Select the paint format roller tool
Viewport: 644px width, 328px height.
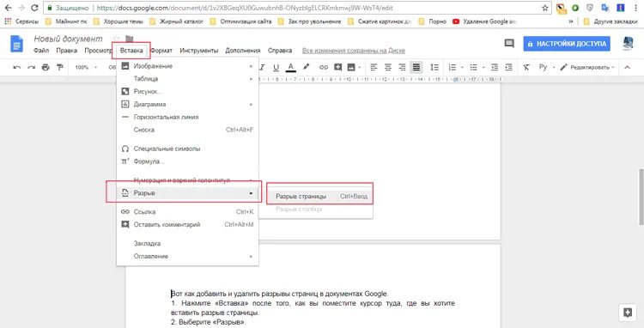coord(60,67)
